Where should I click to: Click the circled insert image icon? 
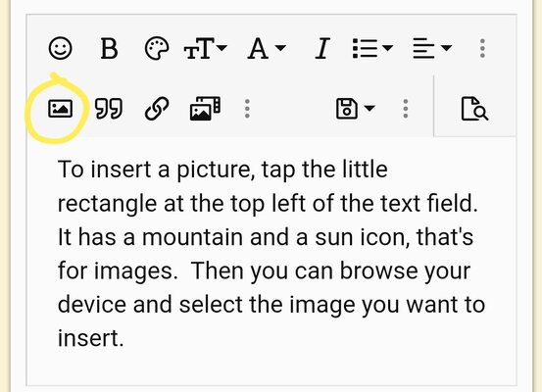pos(60,109)
